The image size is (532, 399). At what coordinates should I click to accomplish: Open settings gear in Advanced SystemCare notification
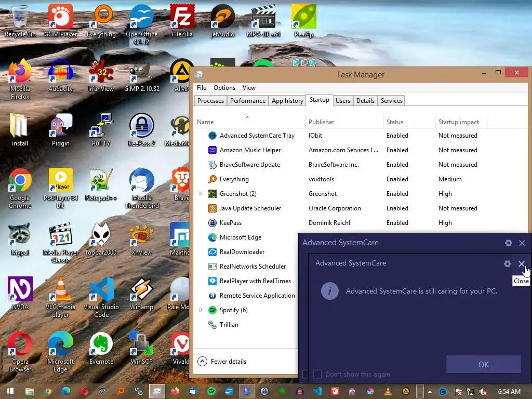(x=507, y=263)
